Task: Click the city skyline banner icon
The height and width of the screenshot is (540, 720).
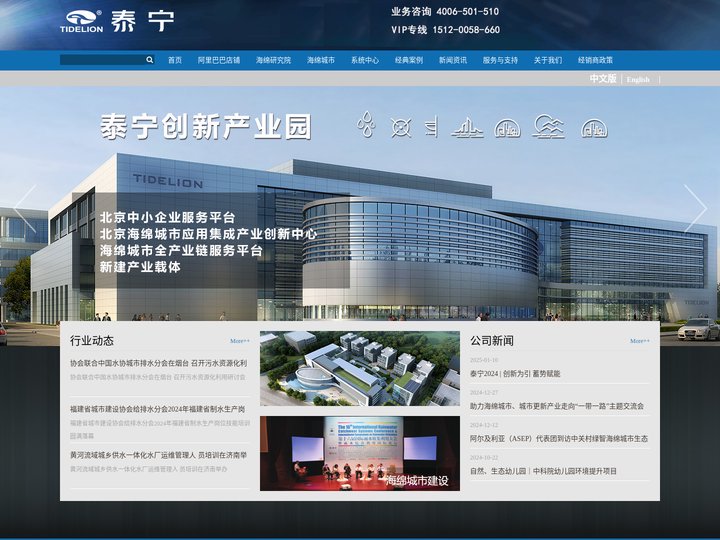Action: [467, 127]
